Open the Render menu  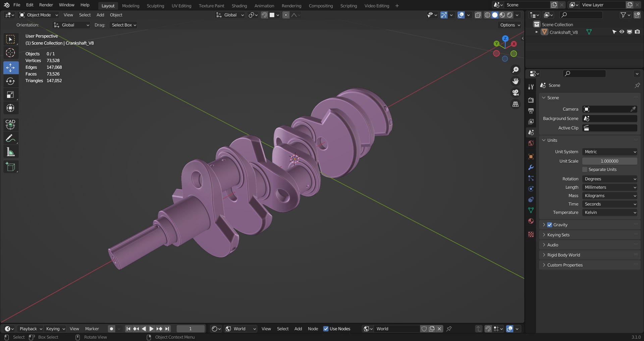coord(46,5)
